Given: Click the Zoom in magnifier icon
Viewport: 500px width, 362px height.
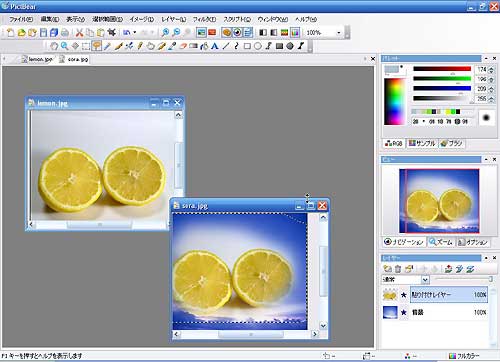Looking at the screenshot, I should click(165, 33).
